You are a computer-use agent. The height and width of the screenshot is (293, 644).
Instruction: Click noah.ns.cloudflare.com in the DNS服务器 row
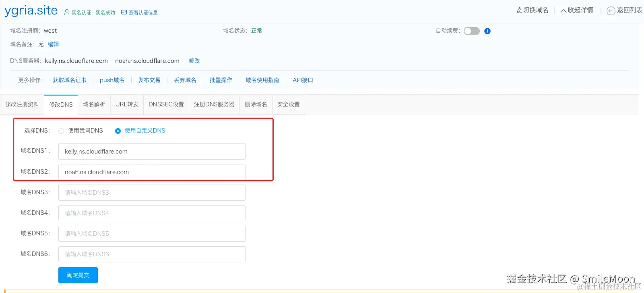pos(147,61)
